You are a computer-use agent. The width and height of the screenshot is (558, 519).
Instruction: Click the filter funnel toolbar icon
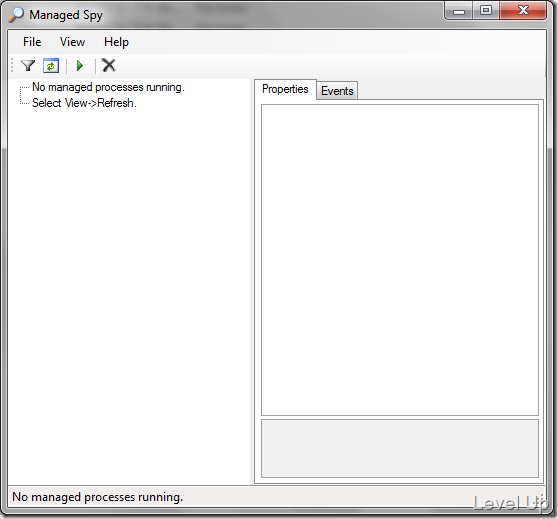(28, 66)
